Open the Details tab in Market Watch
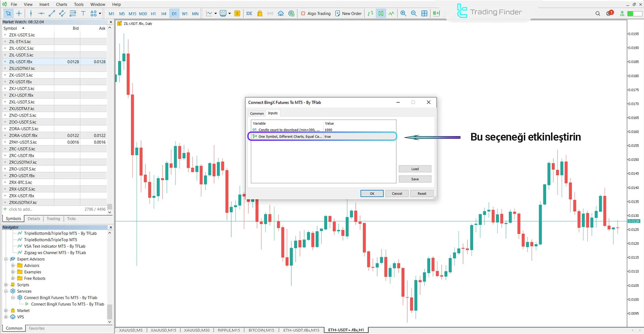The width and height of the screenshot is (644, 334). click(x=34, y=219)
